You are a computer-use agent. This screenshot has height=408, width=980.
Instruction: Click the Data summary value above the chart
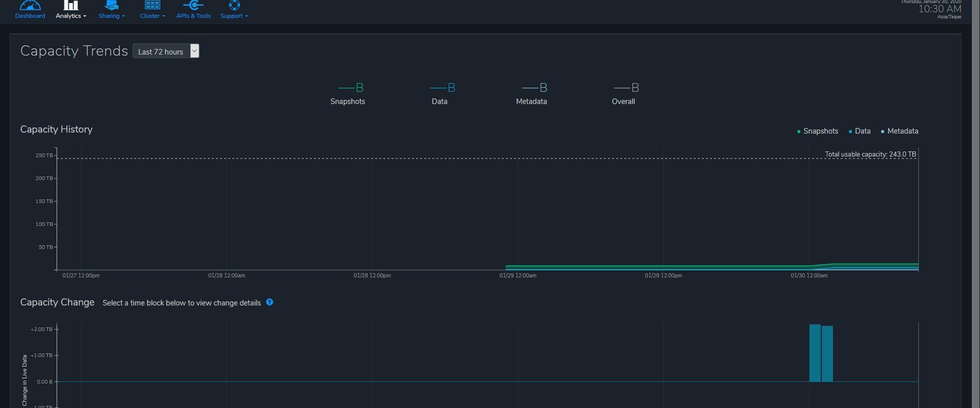[x=443, y=88]
